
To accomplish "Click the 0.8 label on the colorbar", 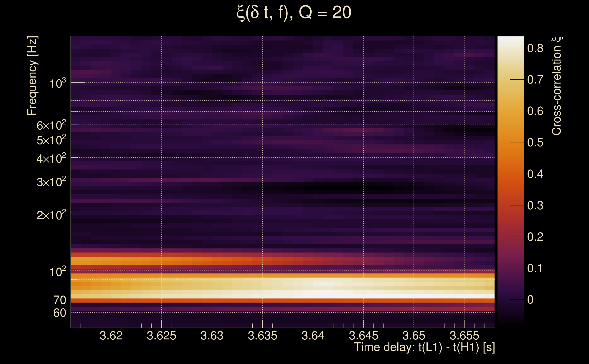I will [x=535, y=48].
